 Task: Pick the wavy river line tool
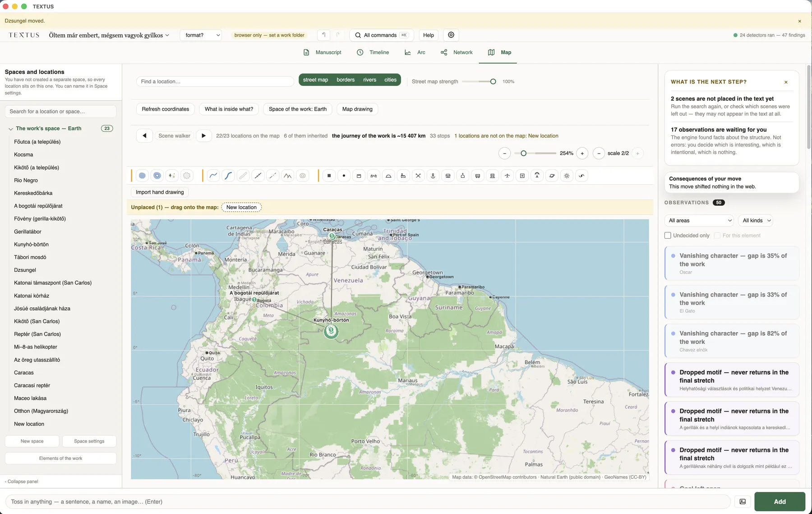point(213,176)
